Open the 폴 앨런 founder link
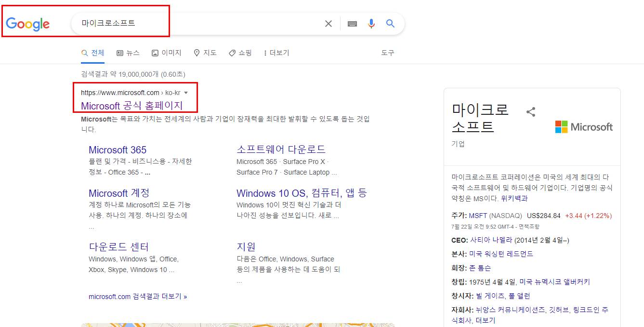The height and width of the screenshot is (327, 644). tap(519, 296)
